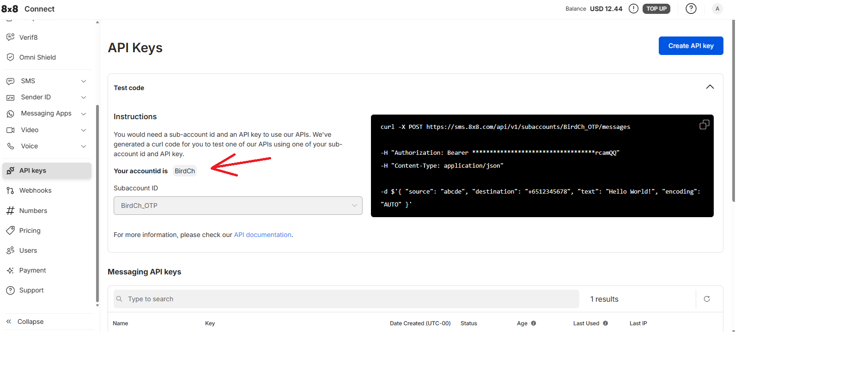Click the Numbers hash icon
Screen dimensions: 868x383
coord(10,211)
